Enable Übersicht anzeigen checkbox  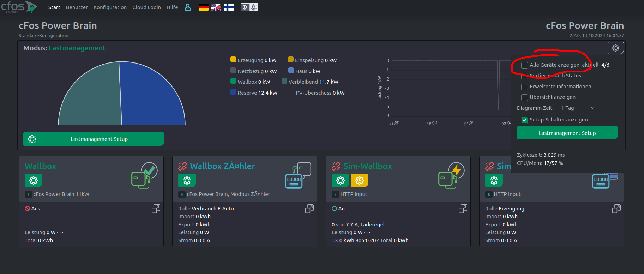(x=525, y=97)
